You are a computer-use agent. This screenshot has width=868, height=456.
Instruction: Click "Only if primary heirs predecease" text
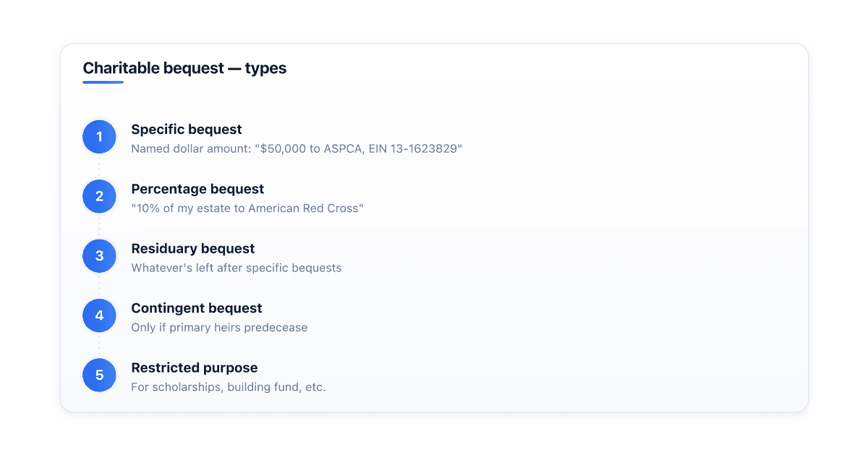coord(219,328)
